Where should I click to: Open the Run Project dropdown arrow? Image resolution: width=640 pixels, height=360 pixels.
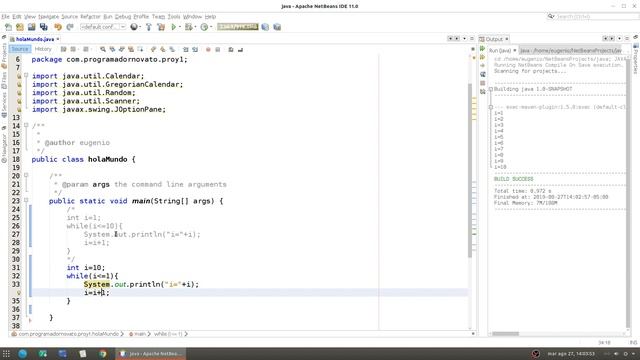click(180, 27)
